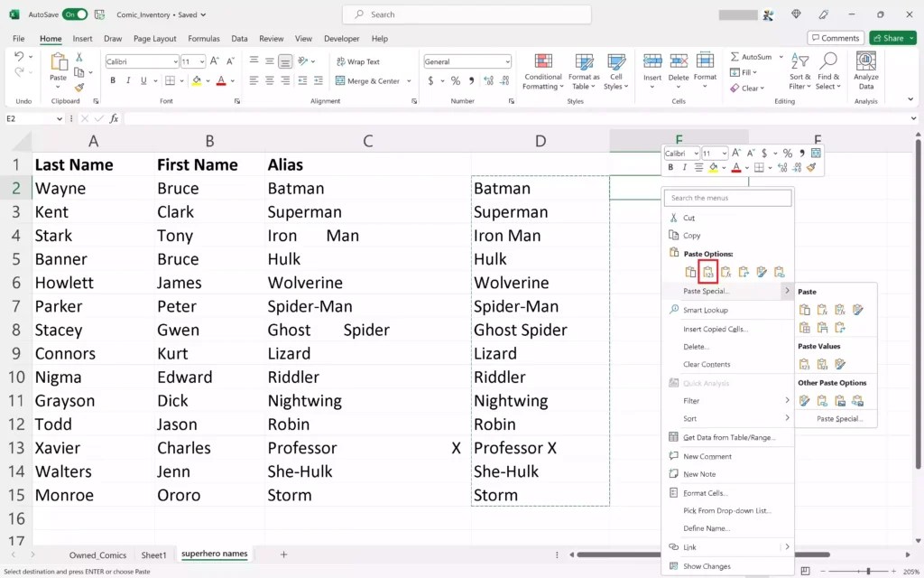This screenshot has height=578, width=924.
Task: Open the font size dropdown in the mini toolbar
Action: [x=725, y=153]
